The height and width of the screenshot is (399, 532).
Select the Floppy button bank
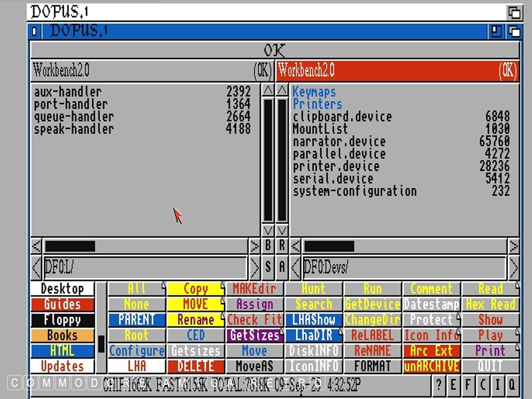pos(63,320)
